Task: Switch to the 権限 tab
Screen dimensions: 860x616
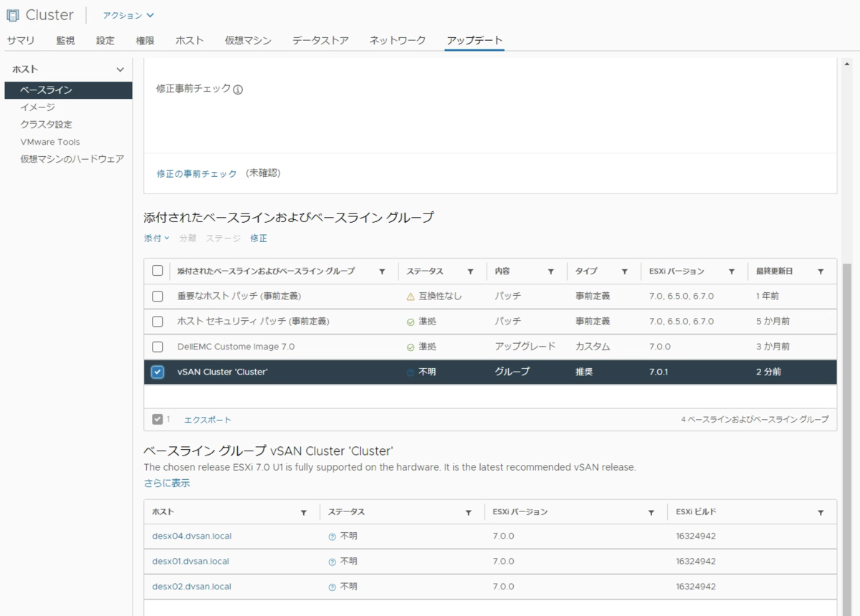Action: click(145, 40)
